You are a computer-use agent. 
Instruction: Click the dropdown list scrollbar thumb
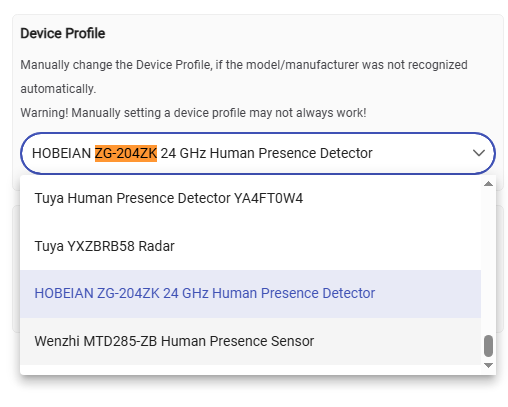[488, 346]
